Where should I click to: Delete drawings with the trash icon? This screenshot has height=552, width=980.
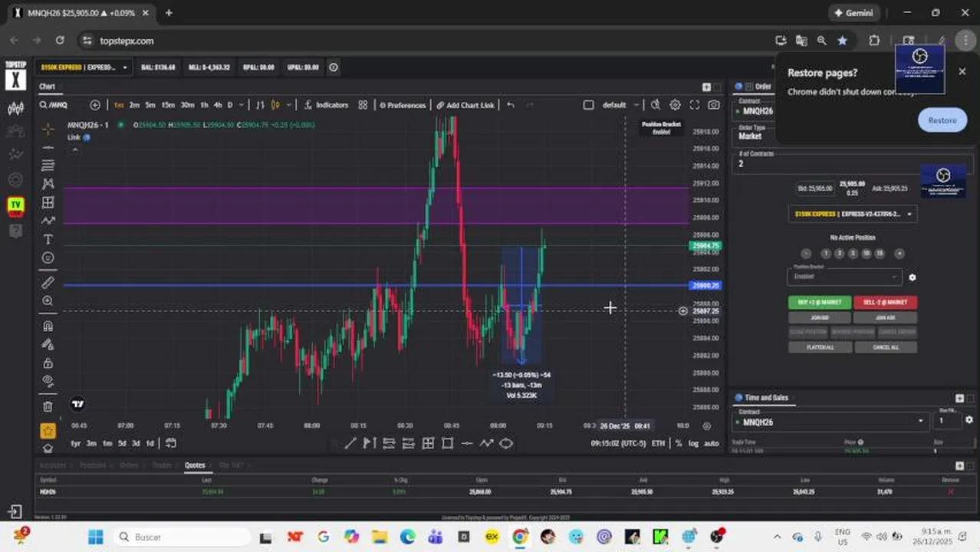click(48, 406)
